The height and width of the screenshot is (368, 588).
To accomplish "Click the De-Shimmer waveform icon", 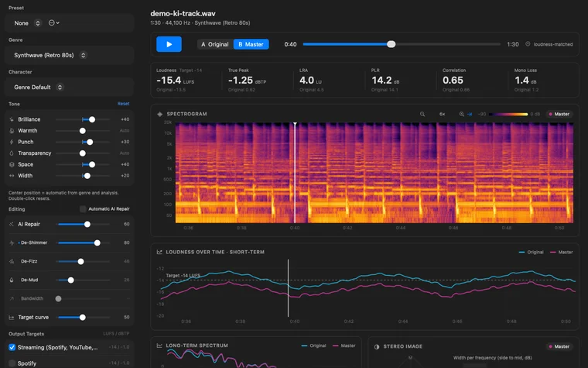I will point(12,243).
